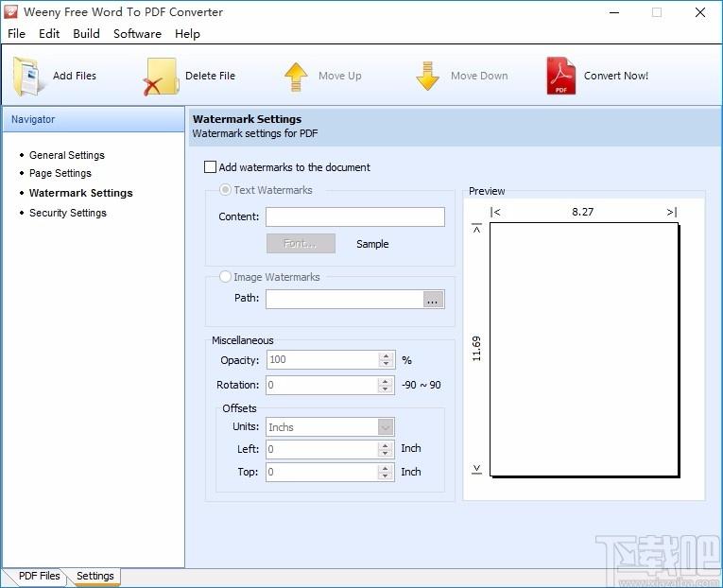Screen dimensions: 723x588
Task: Enable Add watermarks to the document
Action: click(210, 167)
